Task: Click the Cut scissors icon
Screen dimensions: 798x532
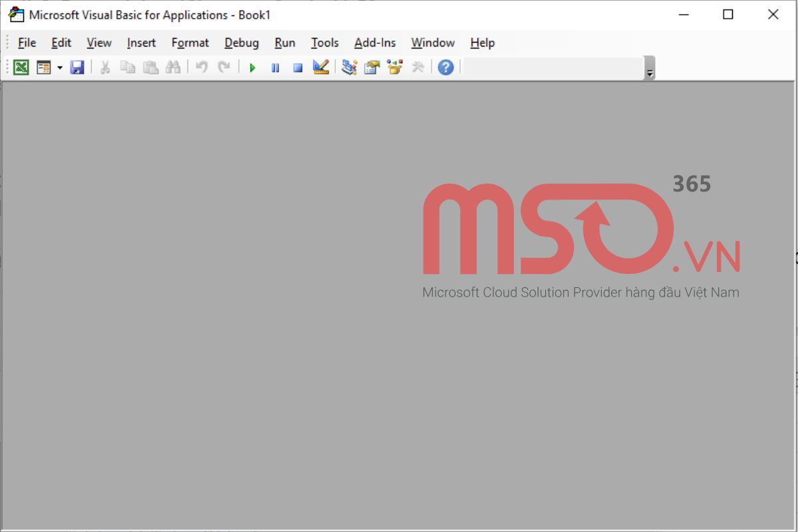Action: click(105, 67)
